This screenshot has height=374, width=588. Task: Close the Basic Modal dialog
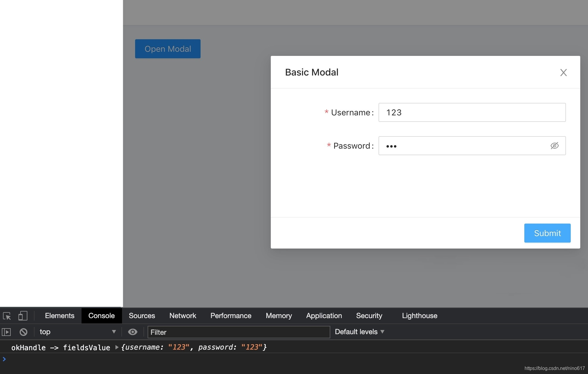click(564, 72)
